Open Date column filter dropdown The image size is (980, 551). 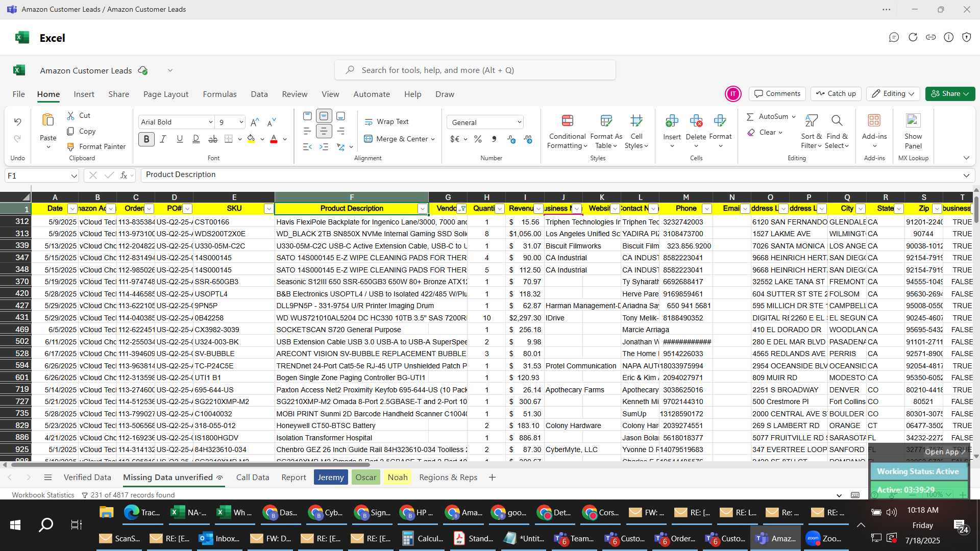click(72, 209)
